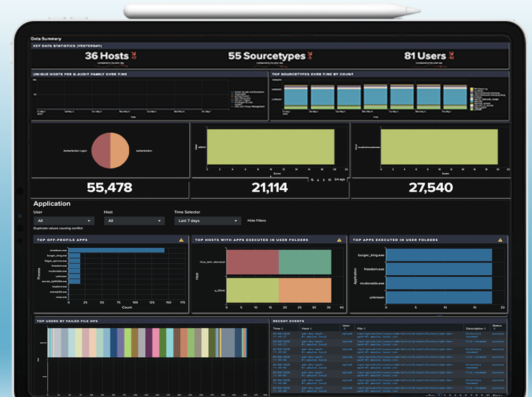Sort Recent Events by the File column icon
The image size is (532, 397).
point(363,328)
